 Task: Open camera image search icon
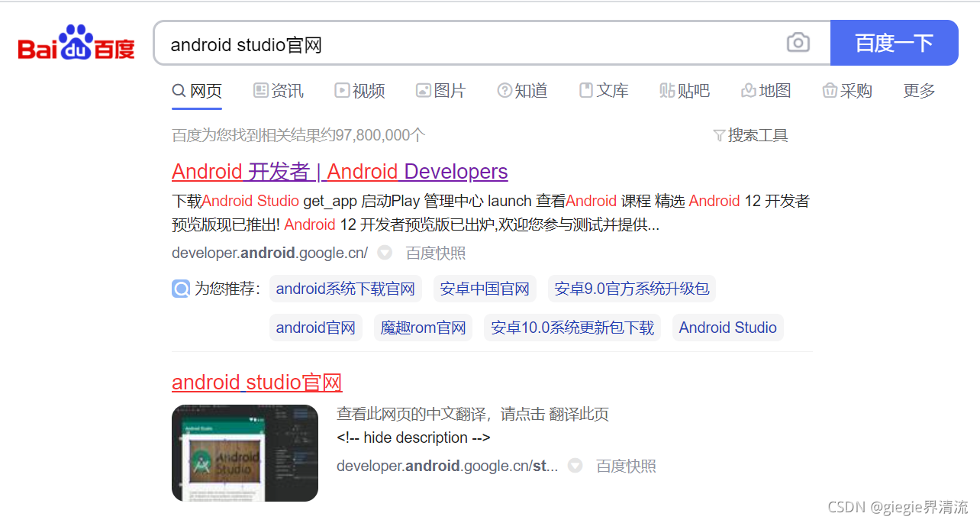coord(798,43)
